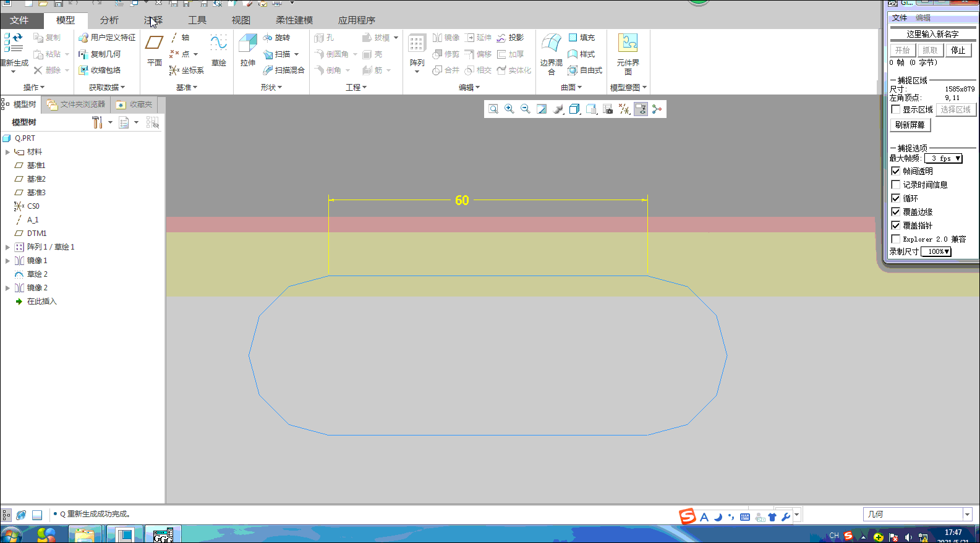Click the 停止 button in capture window

click(958, 50)
